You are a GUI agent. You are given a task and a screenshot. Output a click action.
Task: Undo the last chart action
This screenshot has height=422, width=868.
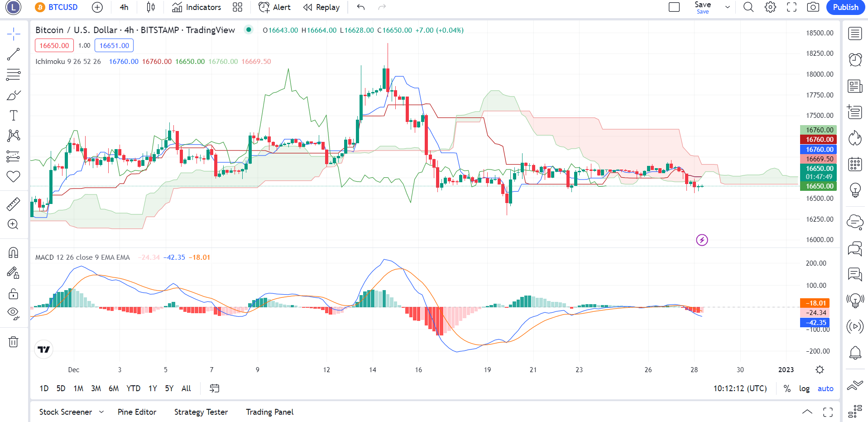[x=361, y=7]
